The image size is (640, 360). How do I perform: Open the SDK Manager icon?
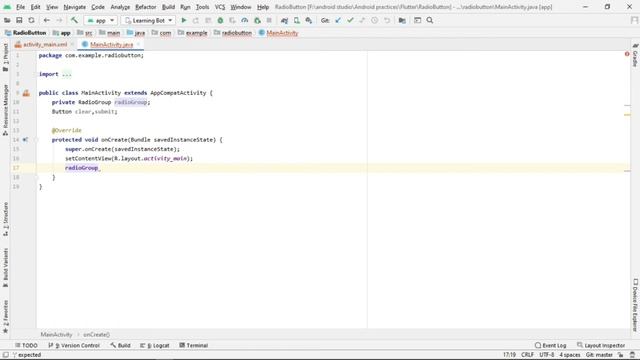click(x=309, y=20)
